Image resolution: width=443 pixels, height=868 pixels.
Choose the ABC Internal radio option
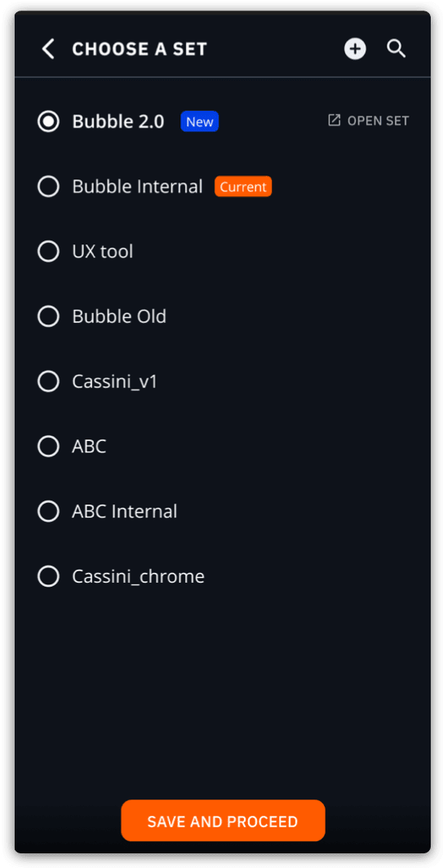pyautogui.click(x=48, y=512)
